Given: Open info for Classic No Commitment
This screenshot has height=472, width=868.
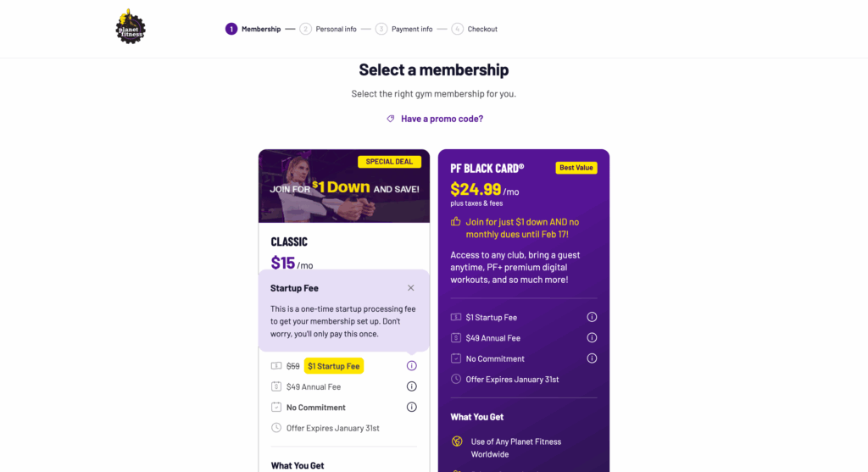Looking at the screenshot, I should (x=411, y=407).
